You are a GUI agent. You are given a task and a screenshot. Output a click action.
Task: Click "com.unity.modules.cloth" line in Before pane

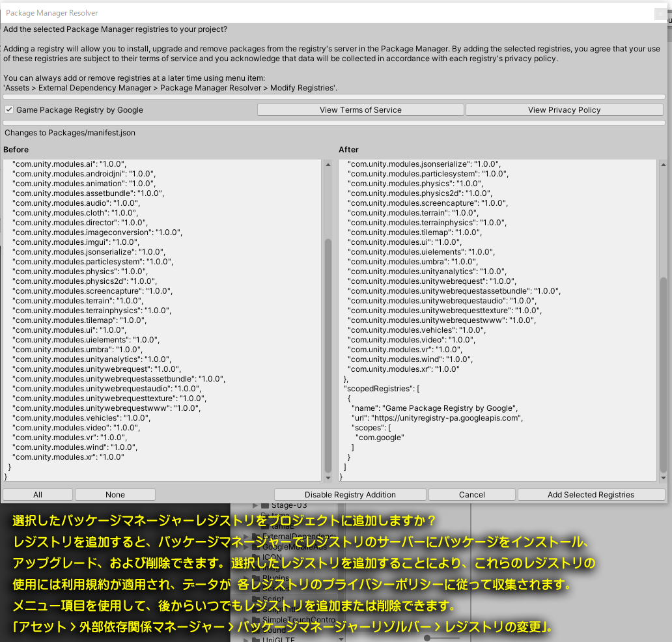[76, 213]
